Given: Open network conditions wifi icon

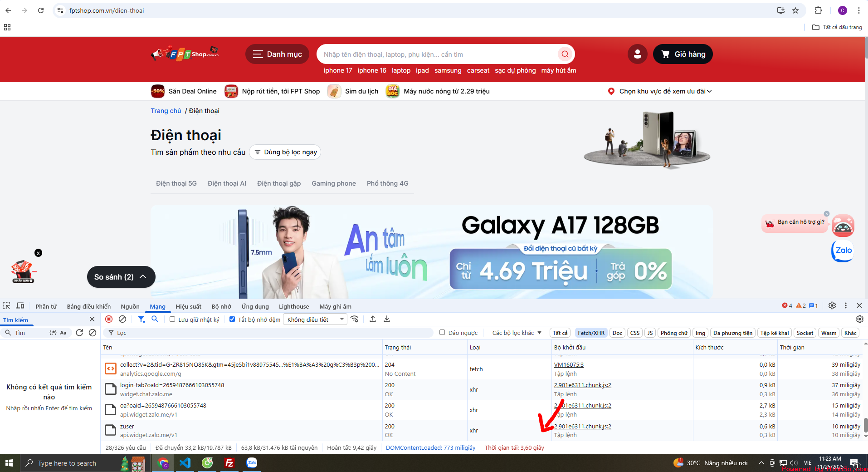Looking at the screenshot, I should click(x=355, y=319).
